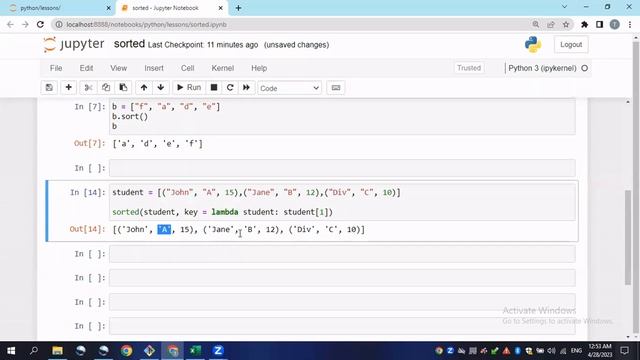This screenshot has width=640, height=360.
Task: Click the sorted lambda line in In [14]
Action: pos(222,212)
